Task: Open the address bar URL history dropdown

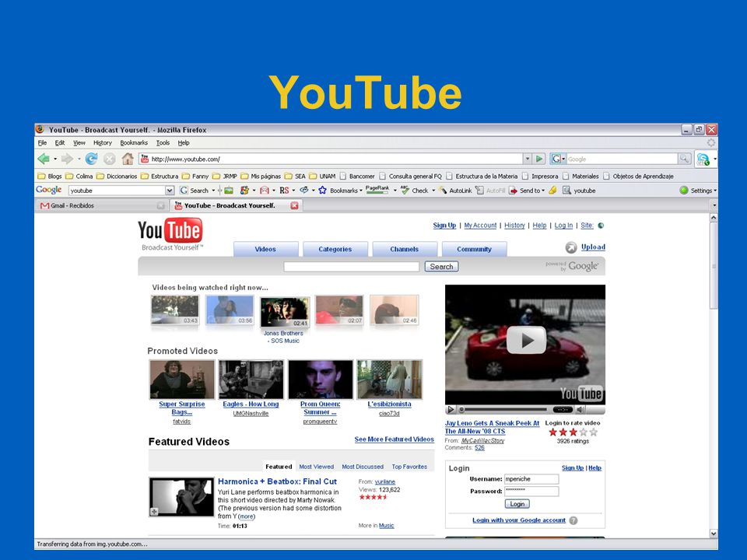Action: [x=527, y=159]
